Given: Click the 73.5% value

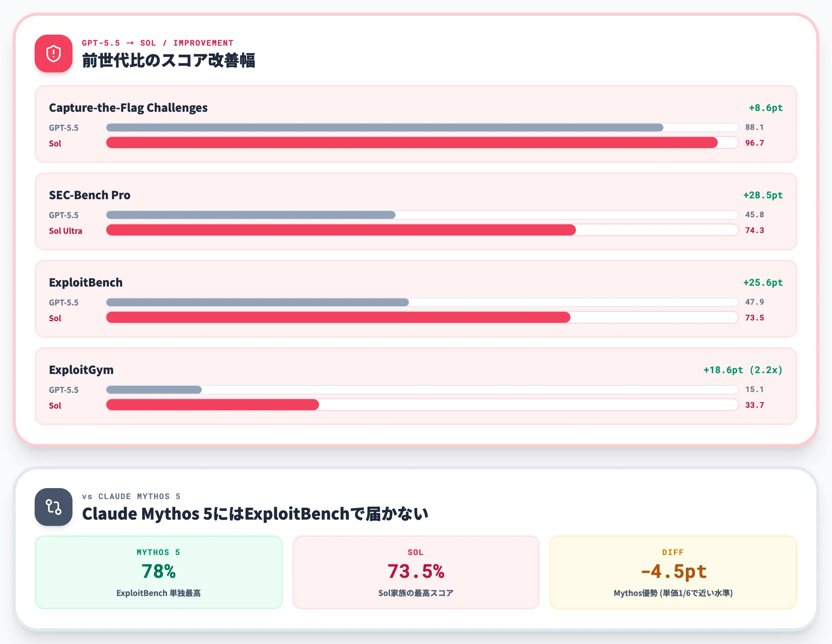Looking at the screenshot, I should (416, 572).
